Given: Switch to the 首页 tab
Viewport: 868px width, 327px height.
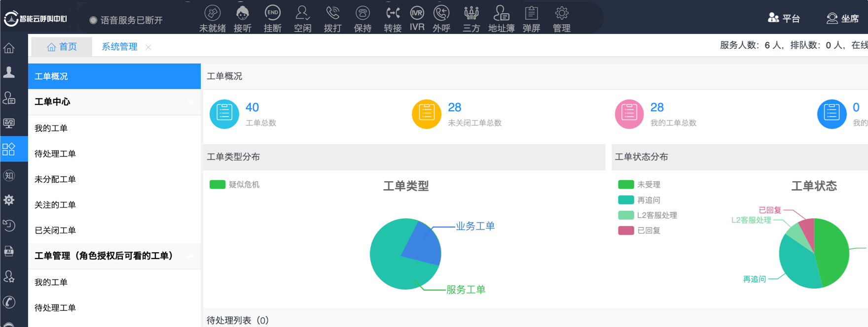Looking at the screenshot, I should tap(62, 47).
